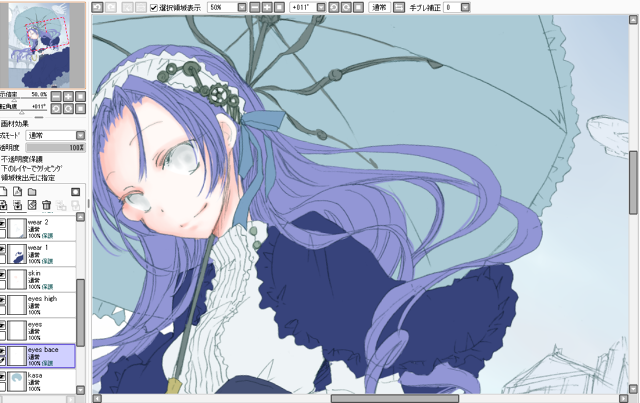Screen dimensions: 640x403
Task: Reset canvas zoom with top toolbar square button
Action: (x=279, y=7)
